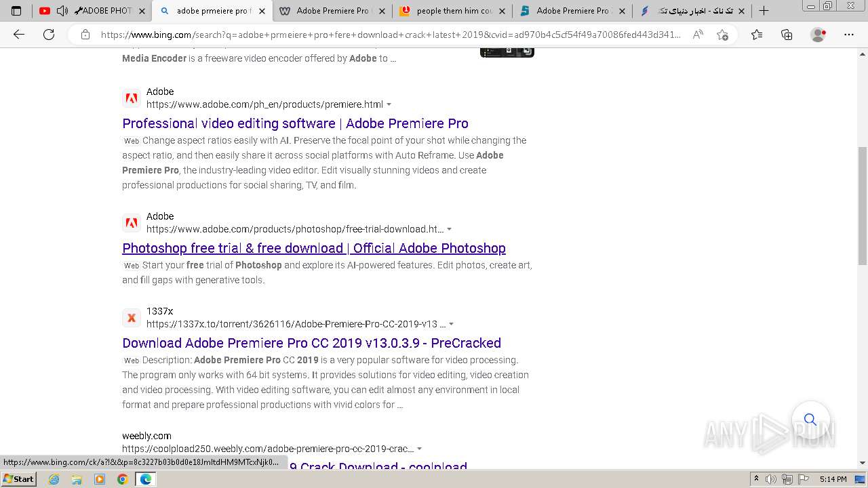Open Download Adobe Premiere Pro CC 2019 PreCracked link
868x488 pixels.
click(x=311, y=343)
